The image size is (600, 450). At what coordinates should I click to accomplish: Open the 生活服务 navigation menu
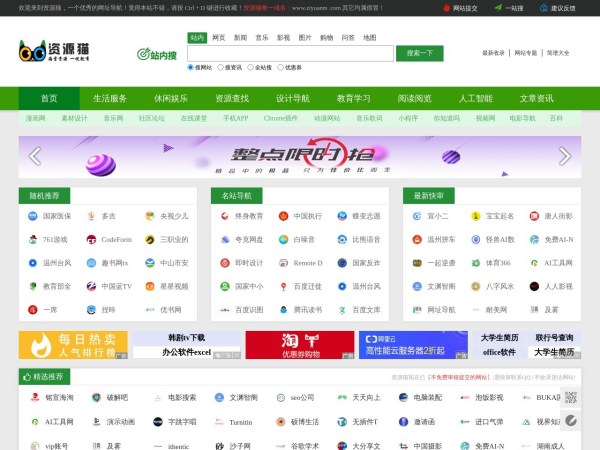click(110, 98)
